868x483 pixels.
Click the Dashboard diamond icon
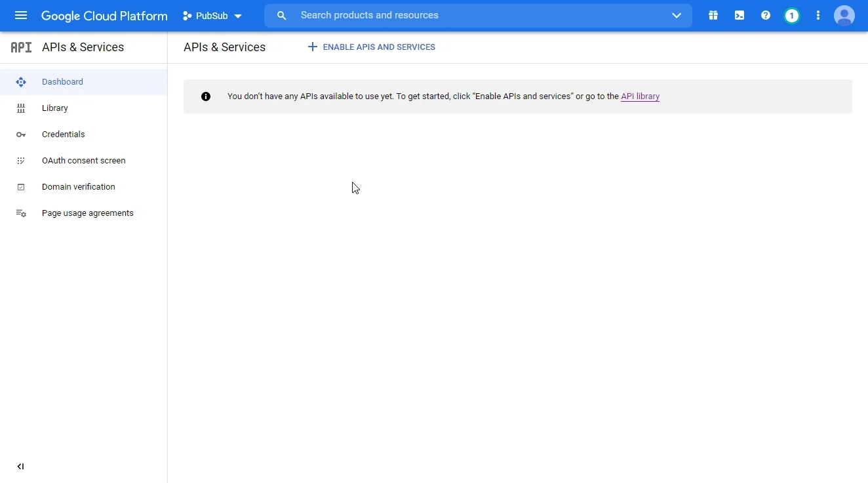(21, 82)
